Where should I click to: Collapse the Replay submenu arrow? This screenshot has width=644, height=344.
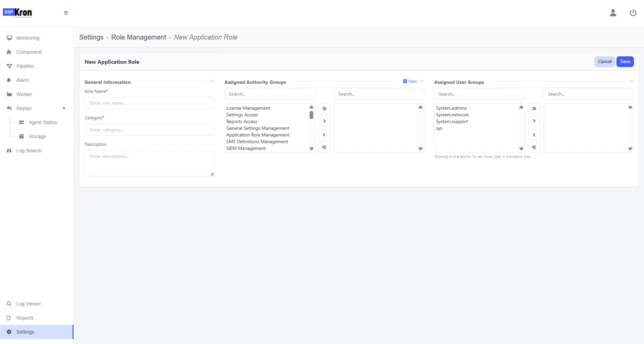coord(64,108)
